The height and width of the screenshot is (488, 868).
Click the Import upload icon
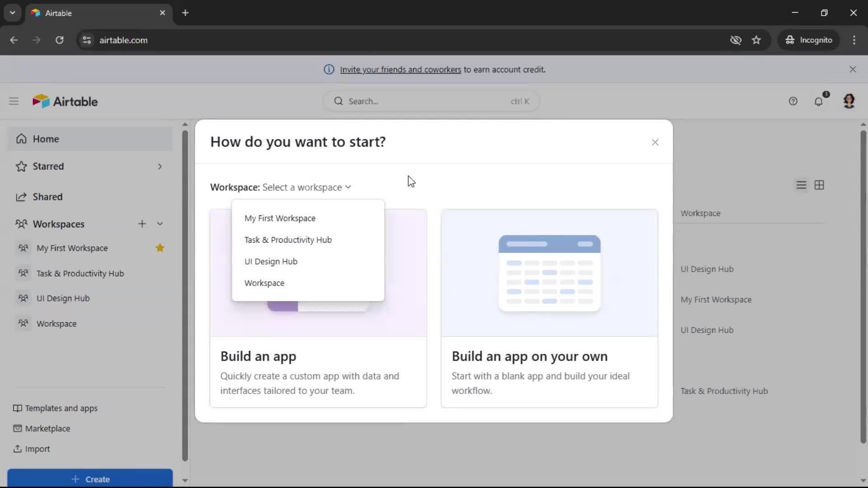tap(17, 449)
